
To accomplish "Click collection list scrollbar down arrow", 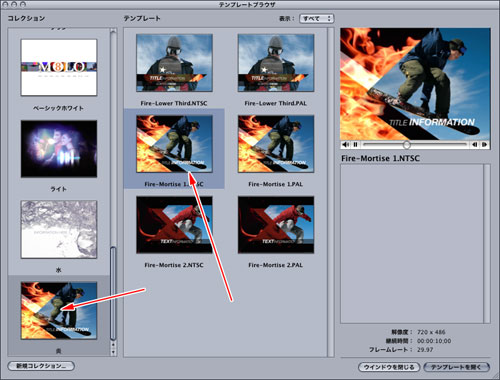I will point(113,352).
